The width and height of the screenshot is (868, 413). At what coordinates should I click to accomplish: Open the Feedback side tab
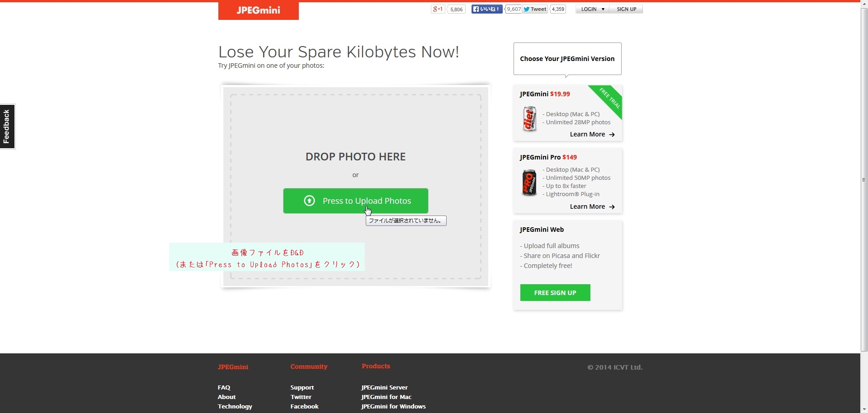7,127
